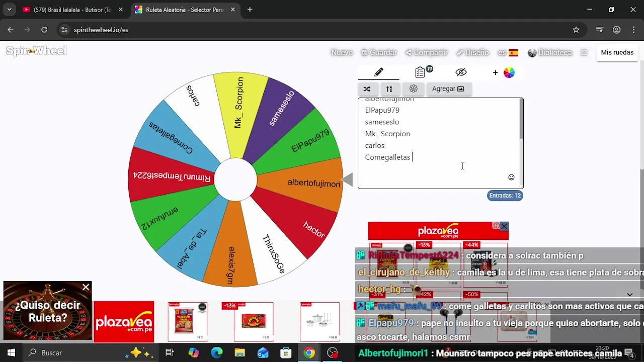Go back in browser history
The width and height of the screenshot is (644, 362).
11,30
